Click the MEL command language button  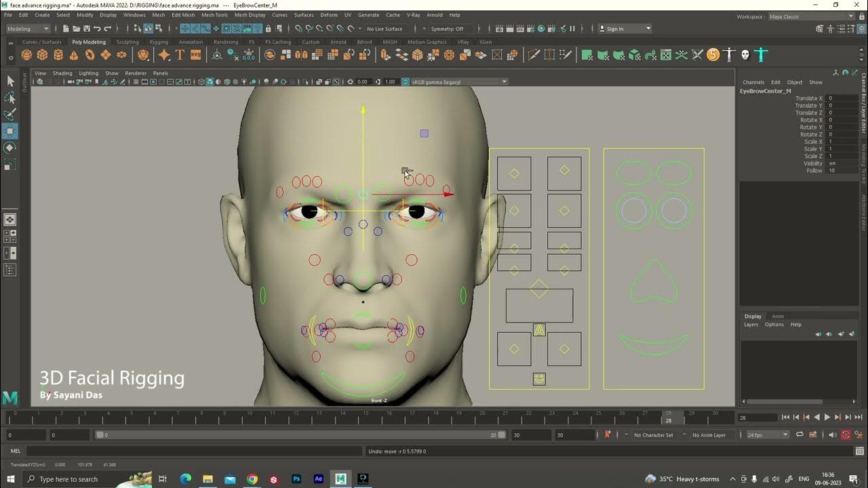click(16, 451)
